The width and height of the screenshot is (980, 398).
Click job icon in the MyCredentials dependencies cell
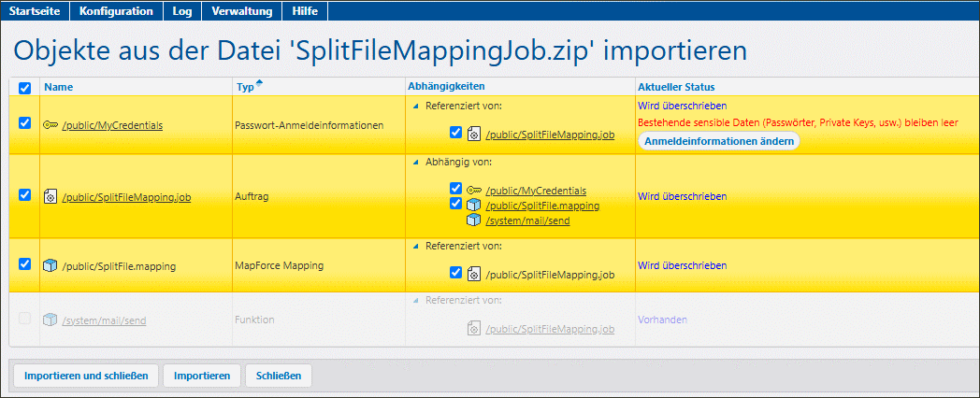pos(474,135)
